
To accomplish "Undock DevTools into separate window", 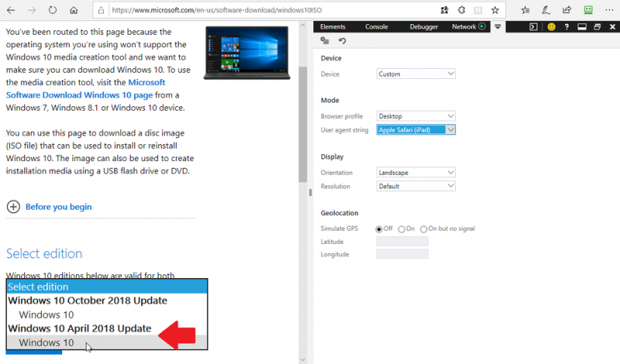I will click(x=597, y=27).
